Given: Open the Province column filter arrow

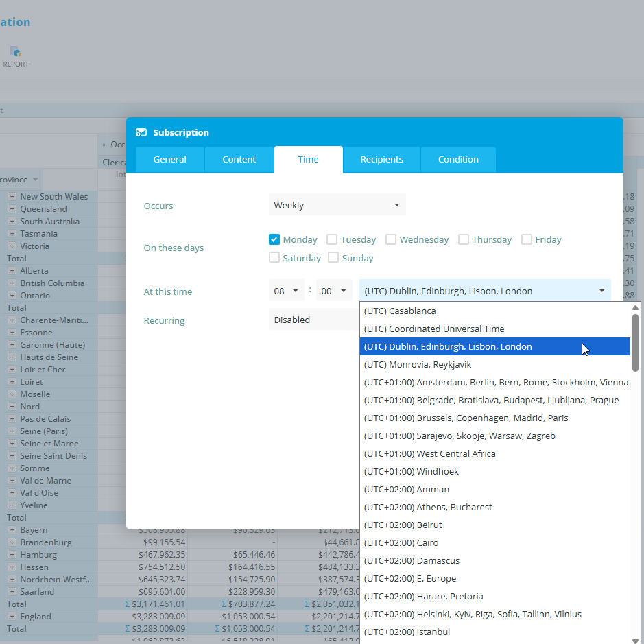Looking at the screenshot, I should 35,180.
